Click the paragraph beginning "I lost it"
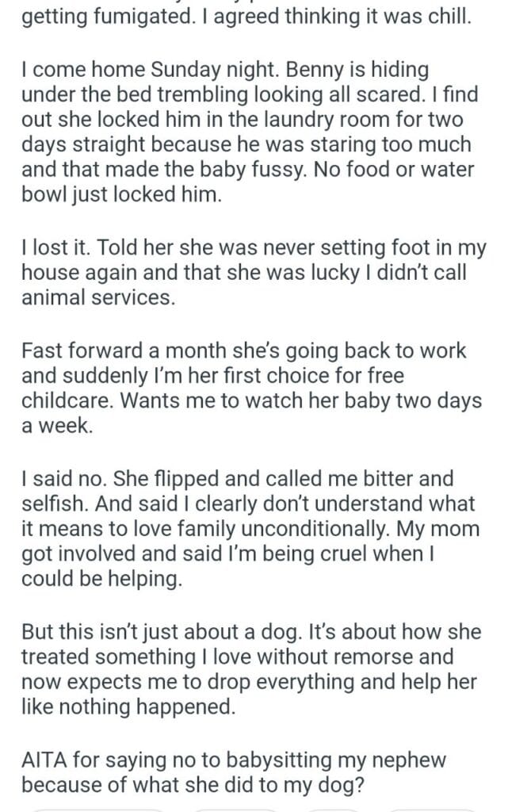Screen dimensions: 508x812 pyautogui.click(x=254, y=270)
